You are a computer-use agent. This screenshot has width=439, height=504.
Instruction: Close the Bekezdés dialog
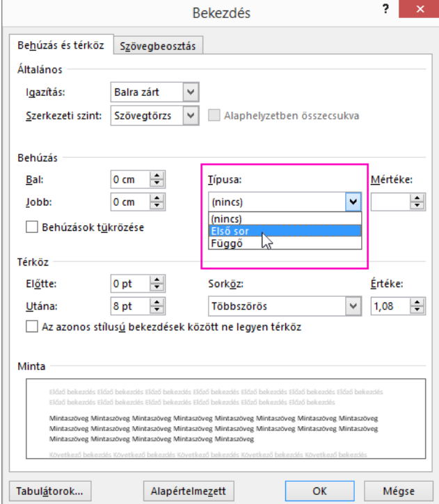point(419,12)
